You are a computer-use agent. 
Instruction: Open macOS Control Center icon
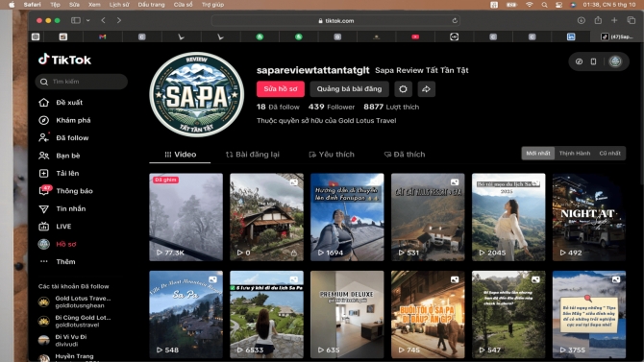pyautogui.click(x=558, y=5)
